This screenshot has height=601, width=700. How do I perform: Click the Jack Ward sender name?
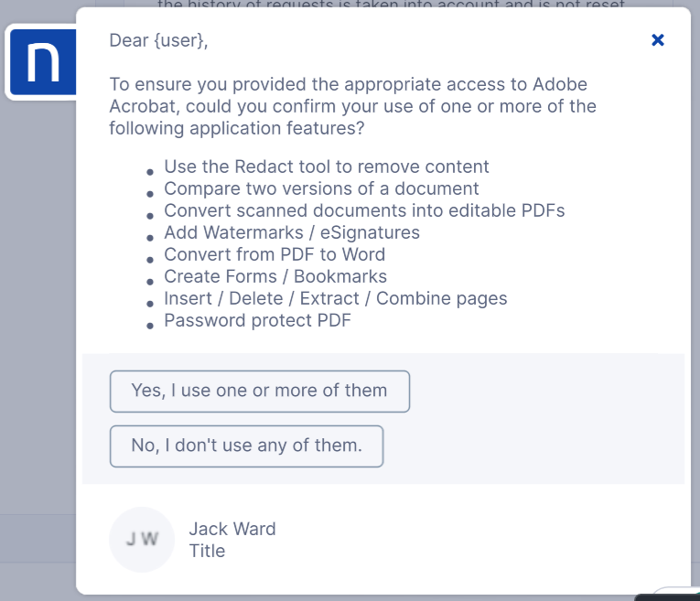[x=232, y=529]
